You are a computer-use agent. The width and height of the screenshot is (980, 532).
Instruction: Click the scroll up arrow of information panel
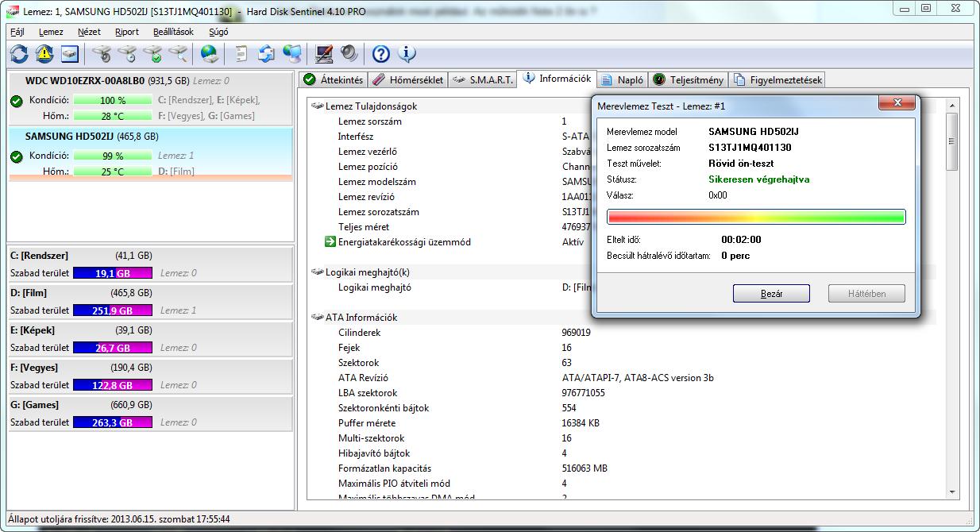click(x=952, y=105)
